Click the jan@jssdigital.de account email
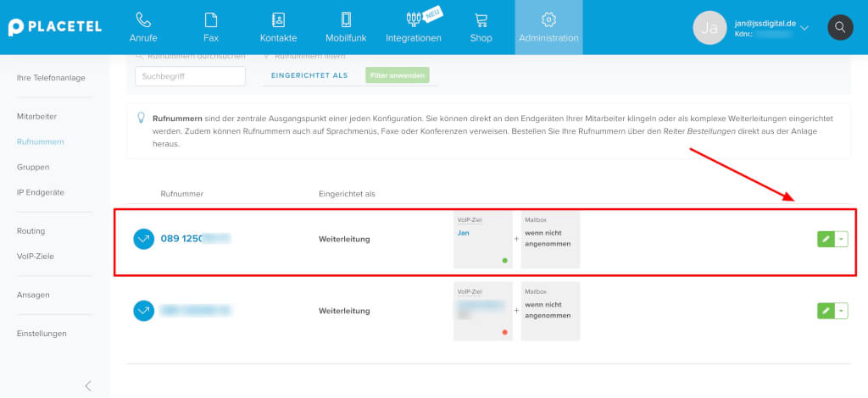 pos(765,24)
